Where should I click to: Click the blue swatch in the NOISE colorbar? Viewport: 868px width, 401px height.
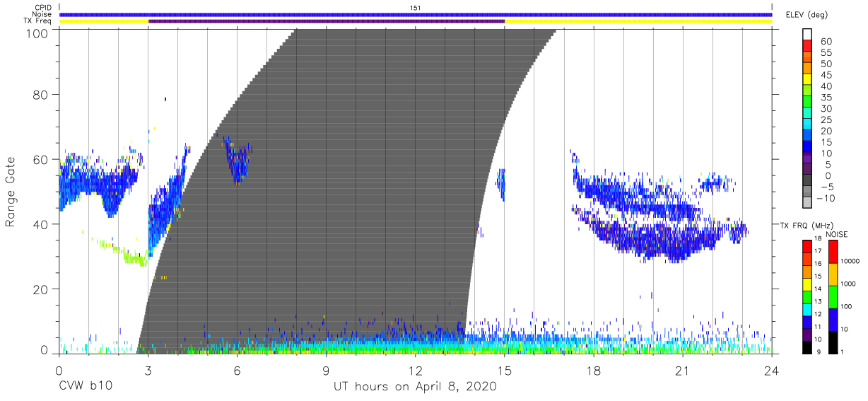tap(833, 320)
